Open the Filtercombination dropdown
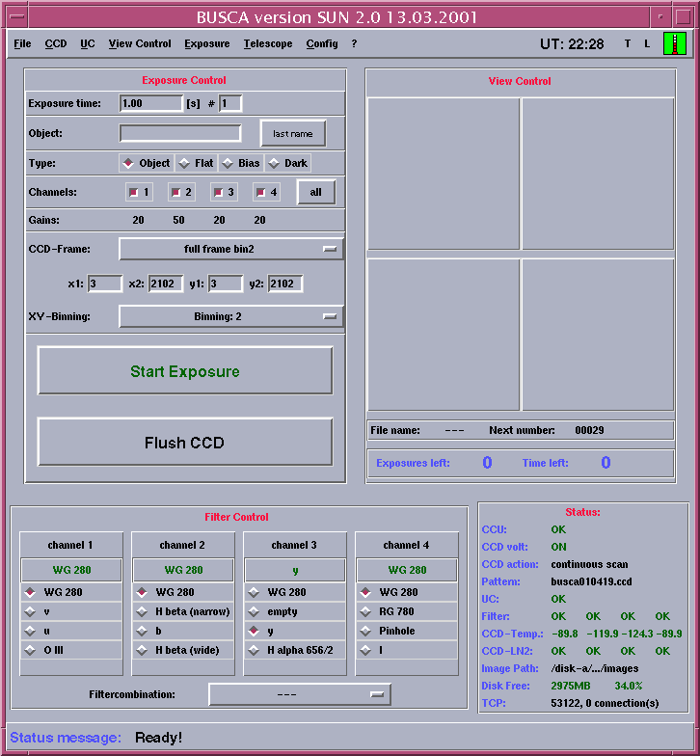Image resolution: width=700 pixels, height=756 pixels. tap(299, 694)
